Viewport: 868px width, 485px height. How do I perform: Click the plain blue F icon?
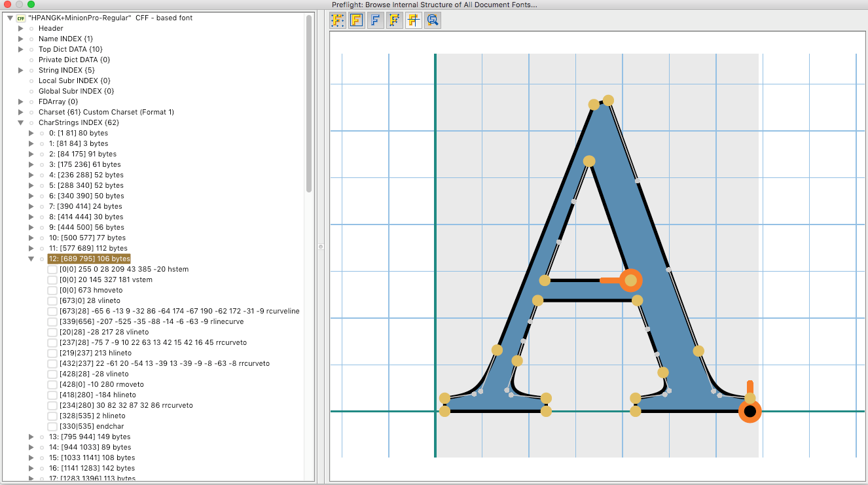(375, 20)
